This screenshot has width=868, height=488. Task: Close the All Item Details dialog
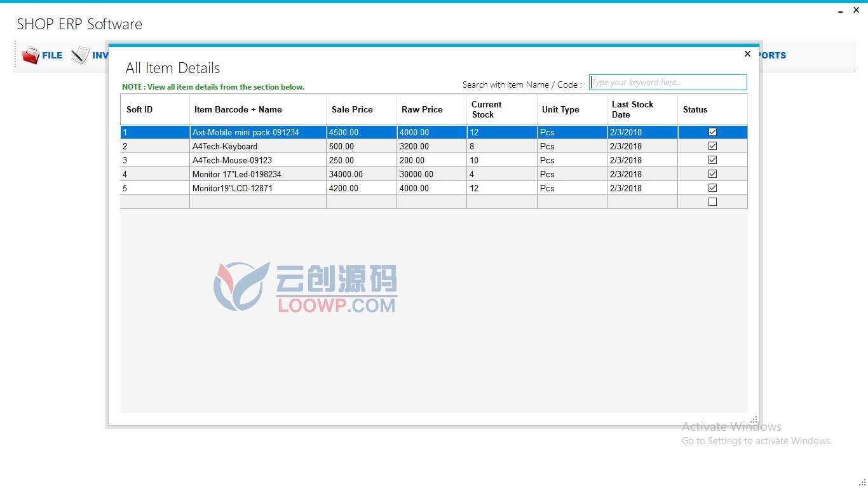pos(747,54)
